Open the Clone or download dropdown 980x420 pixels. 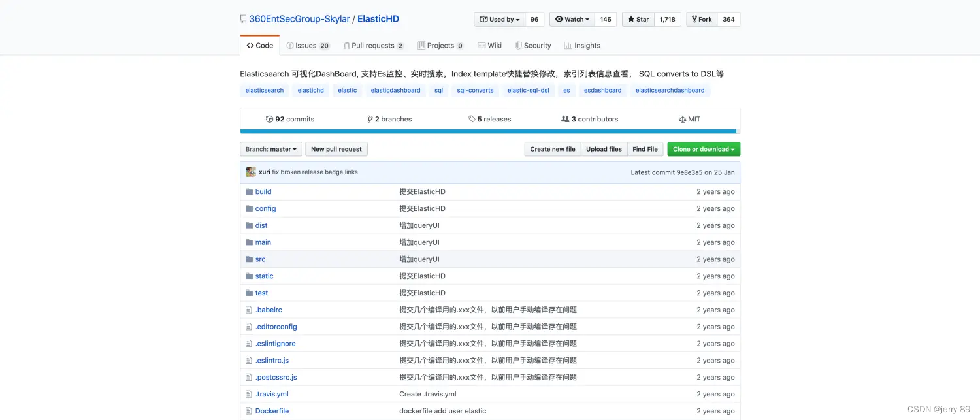click(704, 149)
